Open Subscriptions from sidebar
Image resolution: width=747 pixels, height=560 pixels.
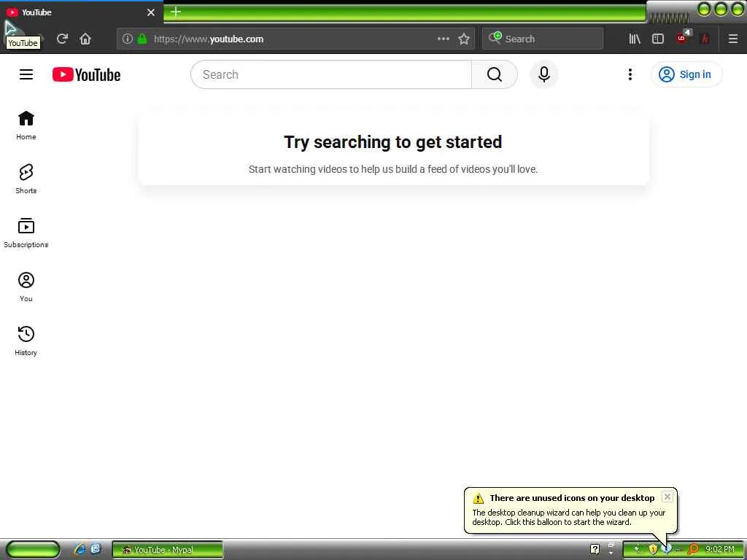26,233
